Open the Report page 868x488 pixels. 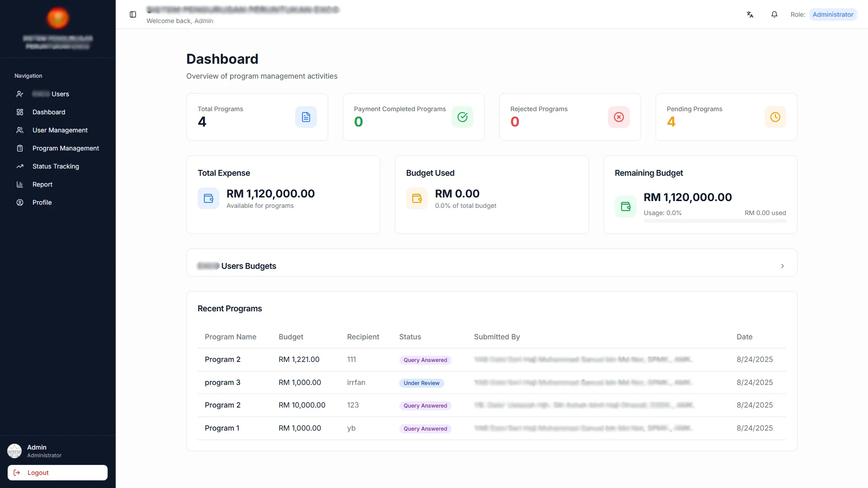[58, 184]
